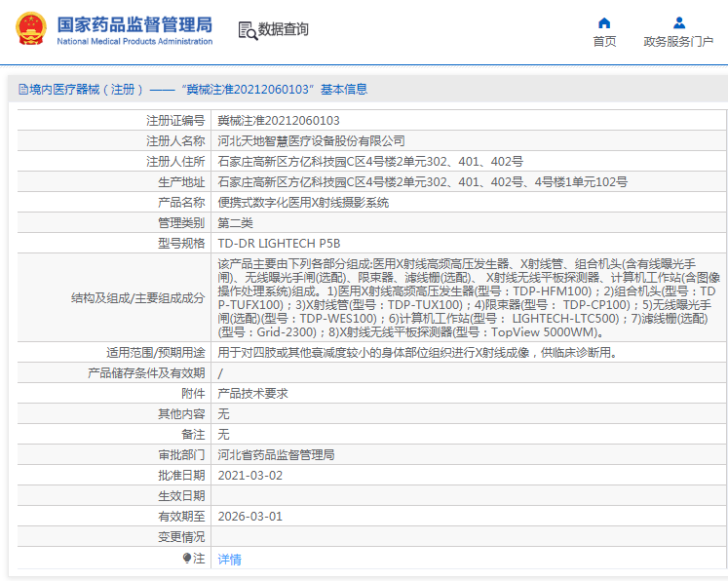Click National Medical Products Administration text
The image size is (728, 581).
134,41
